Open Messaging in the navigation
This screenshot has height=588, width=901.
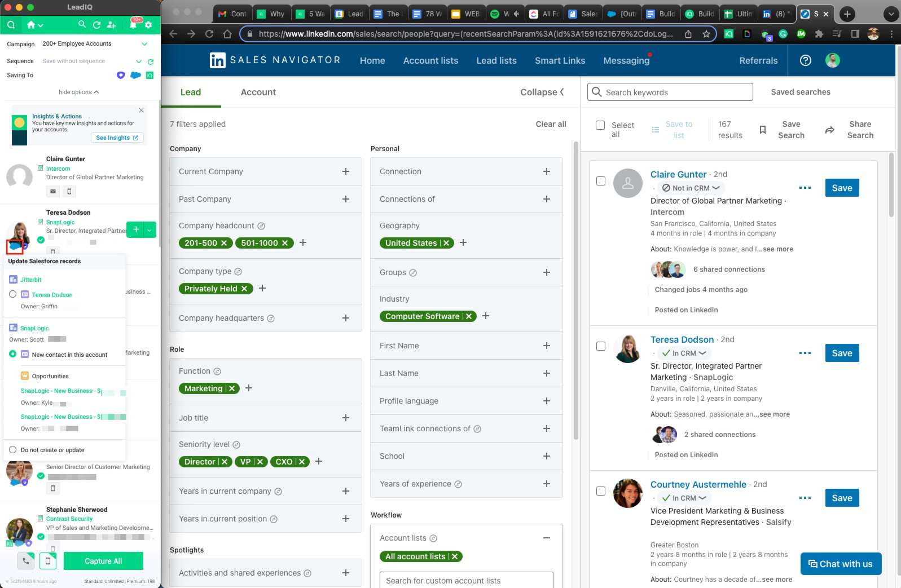(626, 60)
